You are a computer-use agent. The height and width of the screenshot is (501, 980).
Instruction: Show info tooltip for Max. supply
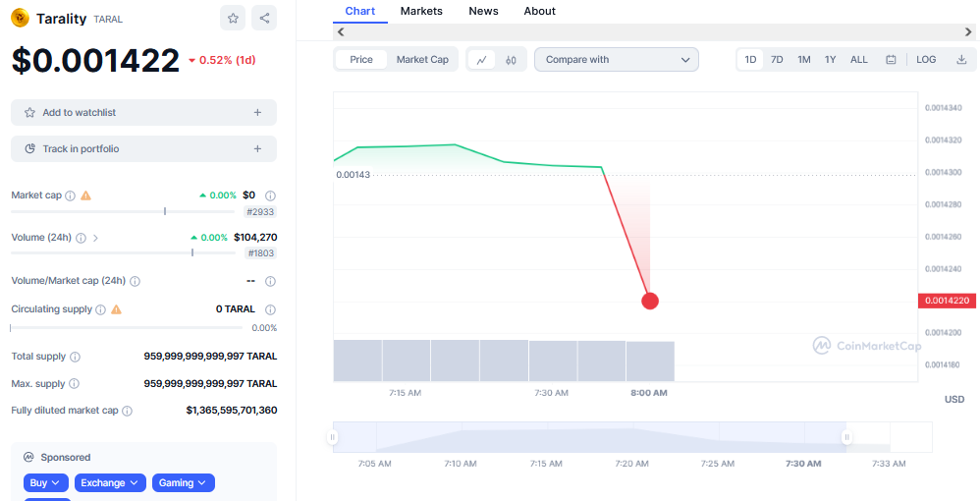tap(74, 383)
